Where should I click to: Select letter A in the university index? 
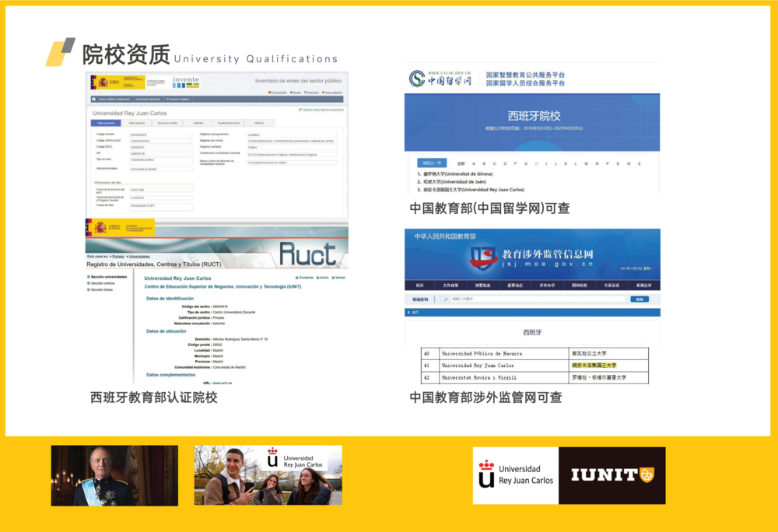tap(474, 163)
